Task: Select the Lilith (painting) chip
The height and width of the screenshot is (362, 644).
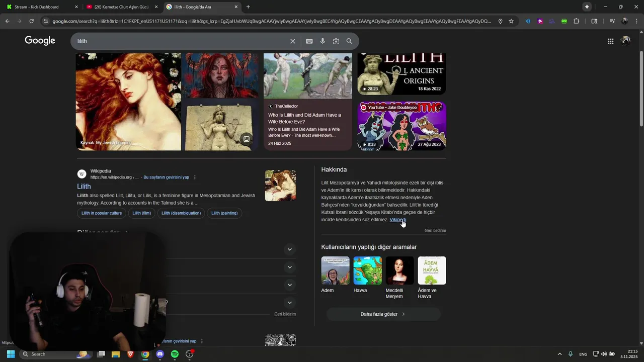Action: click(x=224, y=213)
